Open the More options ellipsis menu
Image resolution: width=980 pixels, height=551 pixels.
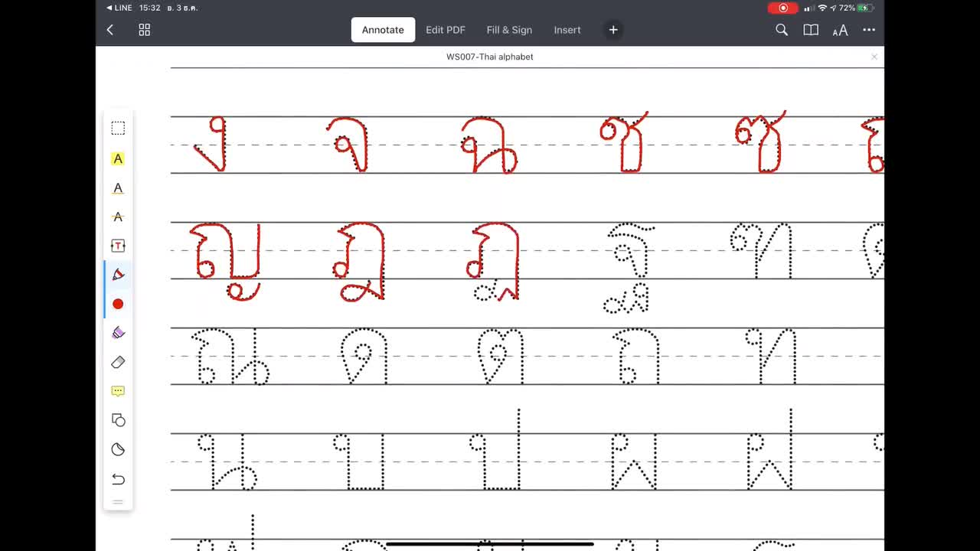[869, 30]
